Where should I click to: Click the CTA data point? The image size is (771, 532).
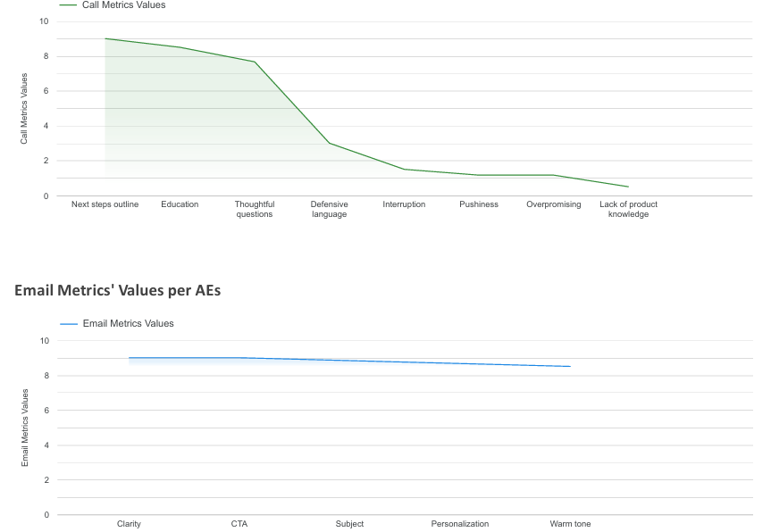click(239, 357)
